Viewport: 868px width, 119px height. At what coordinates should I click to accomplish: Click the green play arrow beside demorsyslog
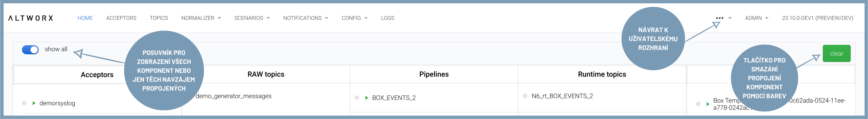(x=34, y=103)
